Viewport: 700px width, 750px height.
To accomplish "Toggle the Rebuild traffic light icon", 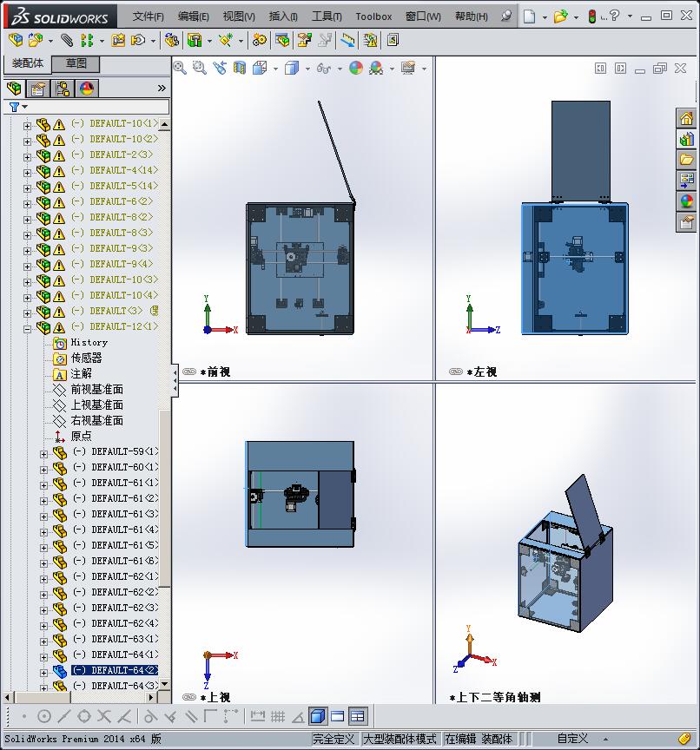I will coord(592,16).
